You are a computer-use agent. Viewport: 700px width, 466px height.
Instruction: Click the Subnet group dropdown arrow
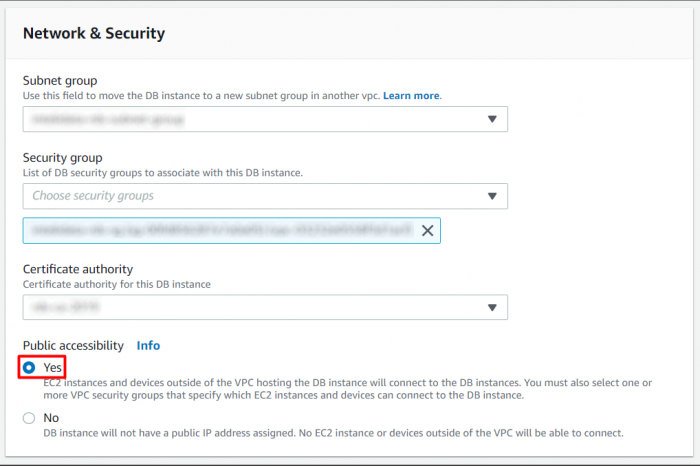point(491,119)
